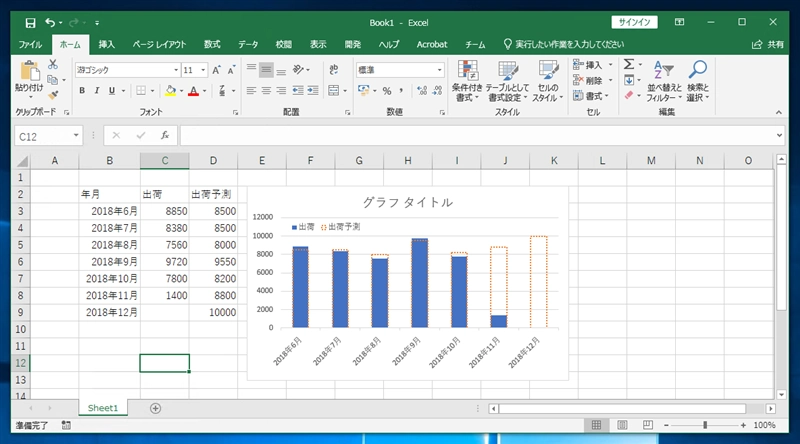Click the セル group 書式 button
The width and height of the screenshot is (800, 444).
(x=592, y=95)
